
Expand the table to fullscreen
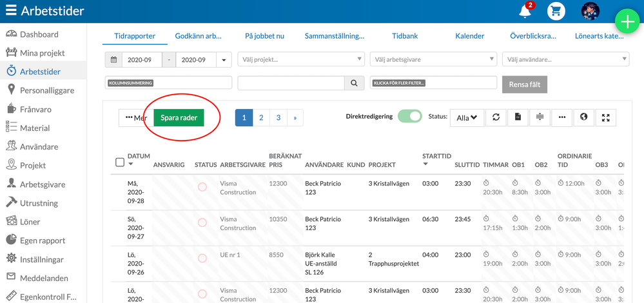tap(605, 117)
